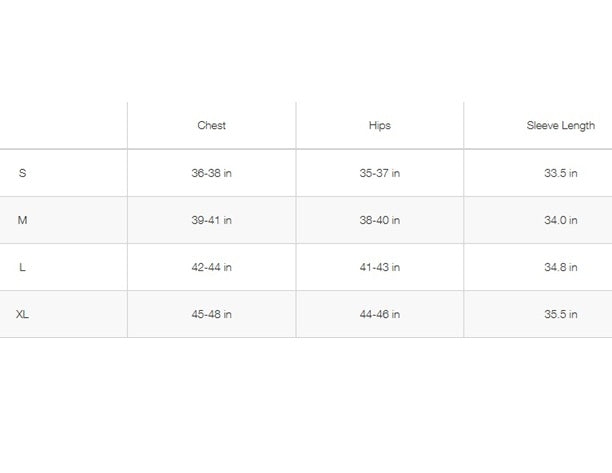Click the 35.5 in sleeve length cell
Screen dimensions: 612x473
pyautogui.click(x=560, y=314)
